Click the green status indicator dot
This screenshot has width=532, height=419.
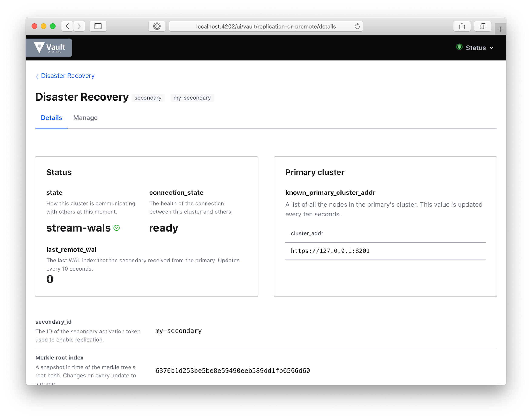click(x=459, y=47)
